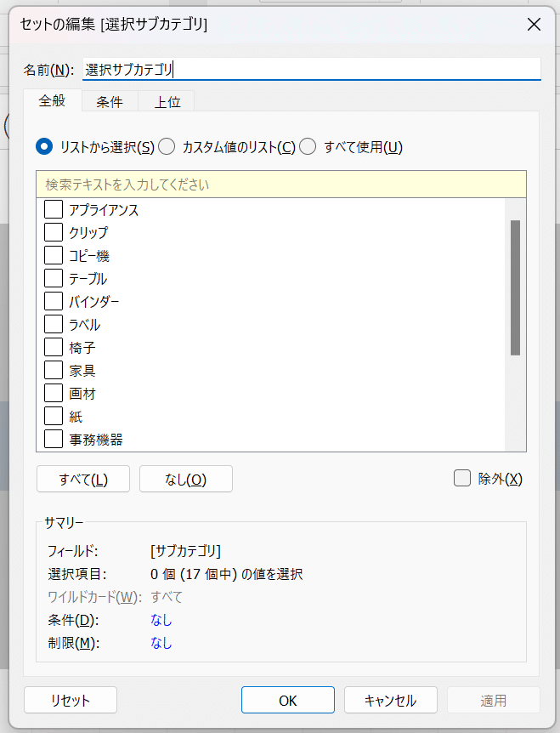Screen dimensions: 560x733
Task: Select テーブル in the value list
Action: click(x=54, y=278)
